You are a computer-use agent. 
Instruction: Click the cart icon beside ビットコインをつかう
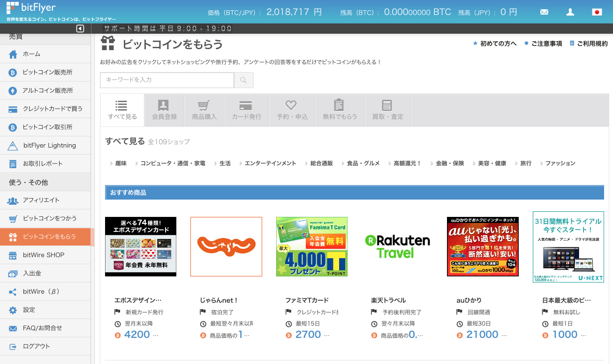[13, 219]
